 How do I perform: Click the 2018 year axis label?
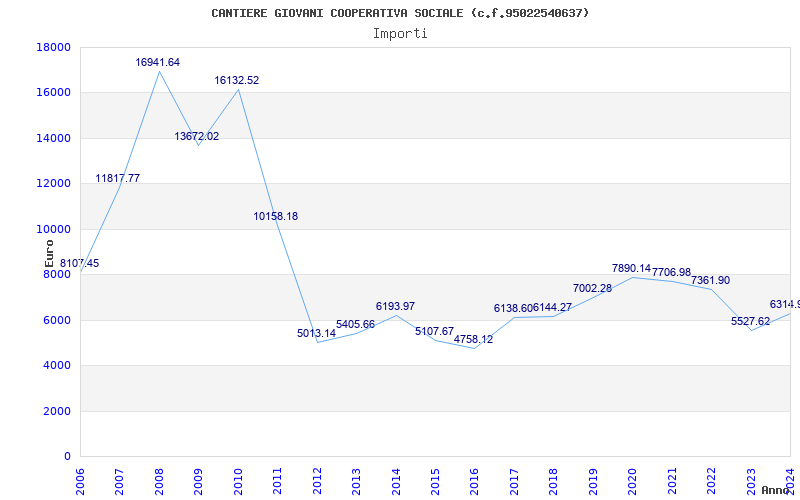click(x=554, y=481)
